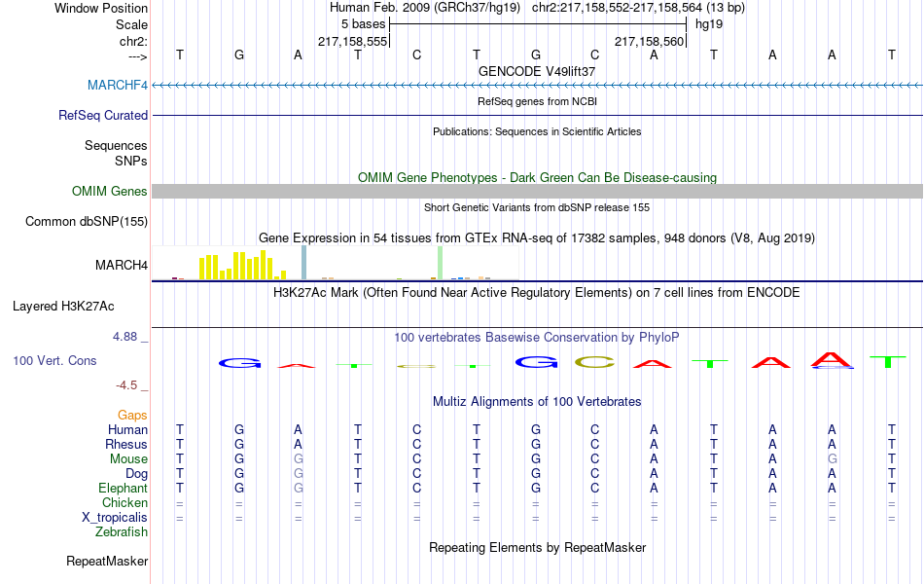
Task: Click Publications: Sequences in Scientific Articles title
Action: [537, 131]
